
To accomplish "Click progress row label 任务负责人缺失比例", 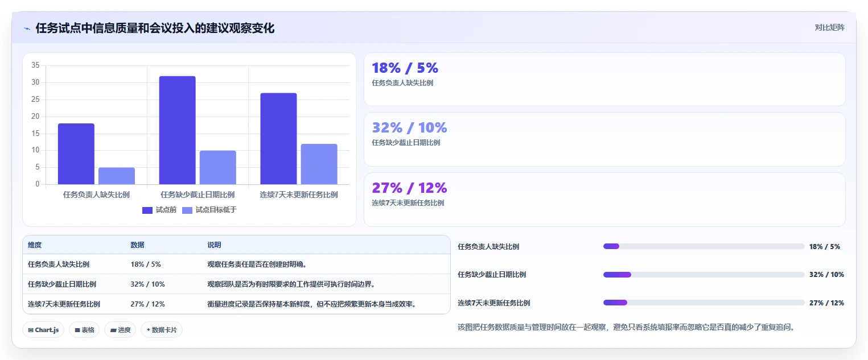I will 488,247.
